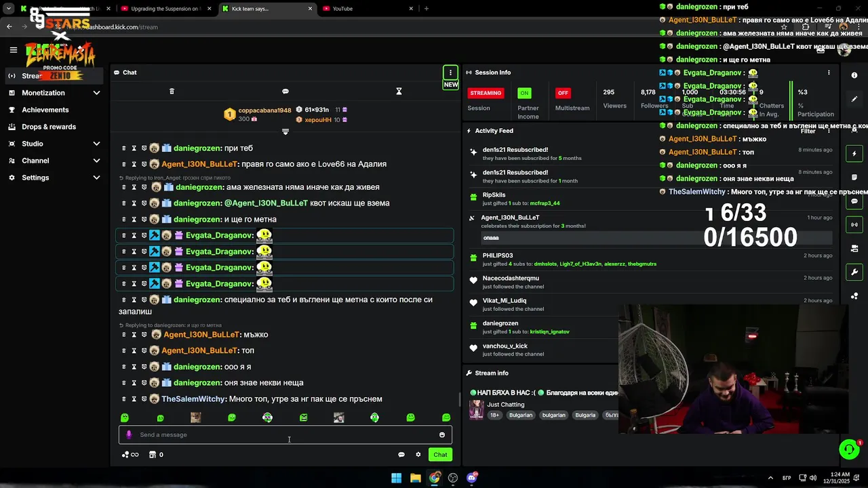Click the hourglass icon in chat toolbar
This screenshot has width=868, height=488.
click(x=399, y=91)
